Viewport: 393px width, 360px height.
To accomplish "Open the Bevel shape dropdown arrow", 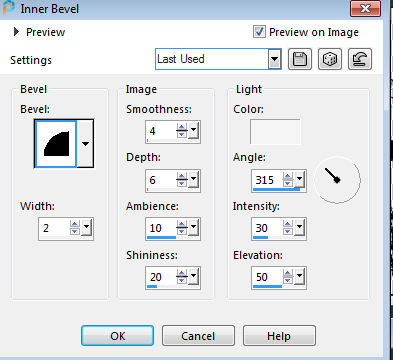I will 85,144.
